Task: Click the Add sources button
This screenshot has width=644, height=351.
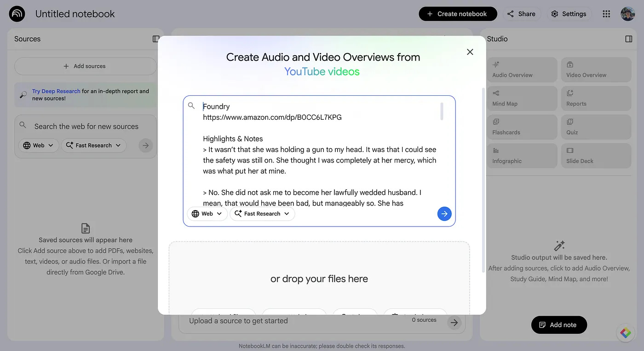Action: tap(86, 66)
